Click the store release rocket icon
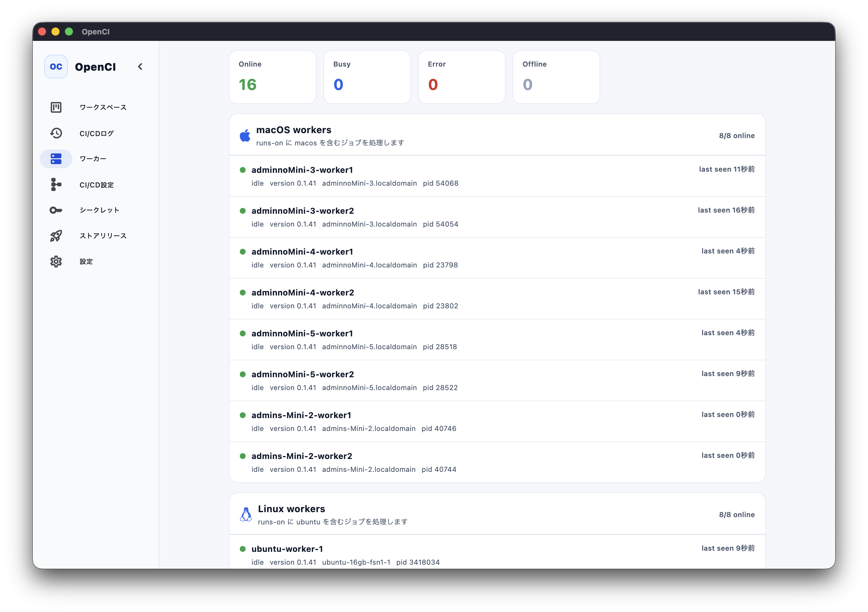868x612 pixels. 56,236
